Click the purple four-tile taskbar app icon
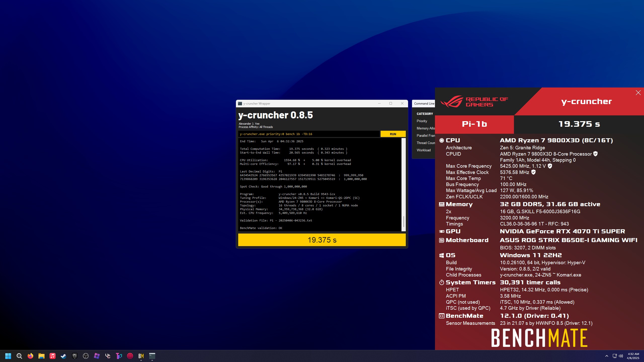Image resolution: width=644 pixels, height=362 pixels. coord(97,356)
